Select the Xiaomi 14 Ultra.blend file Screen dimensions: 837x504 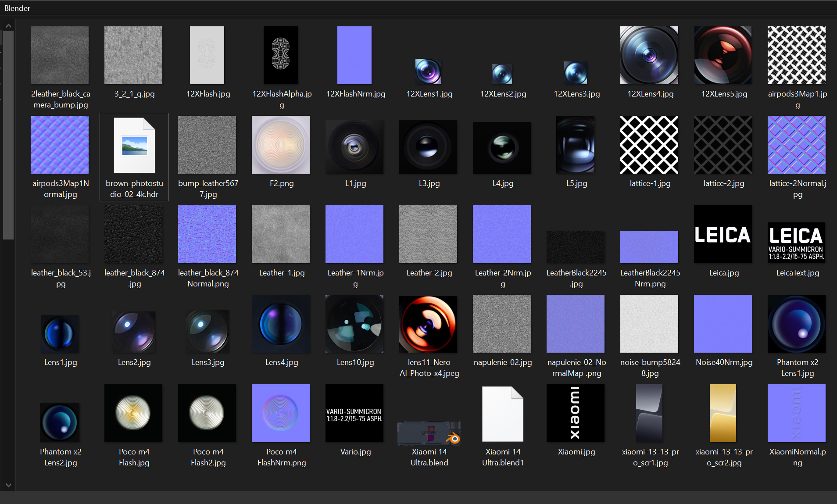coord(429,433)
